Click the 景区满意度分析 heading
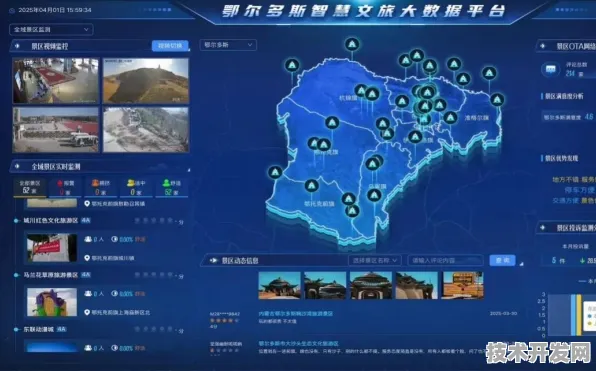This screenshot has width=596, height=371. tap(564, 97)
